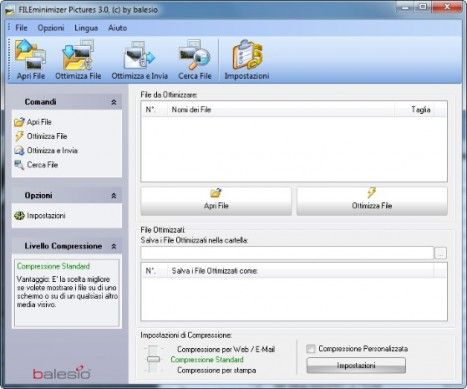This screenshot has width=467, height=389.
Task: Open the File menu
Action: 21,28
